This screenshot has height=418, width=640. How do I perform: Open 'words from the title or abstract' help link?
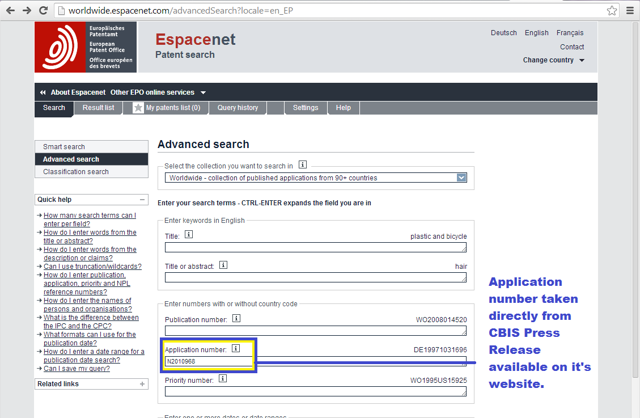click(90, 237)
